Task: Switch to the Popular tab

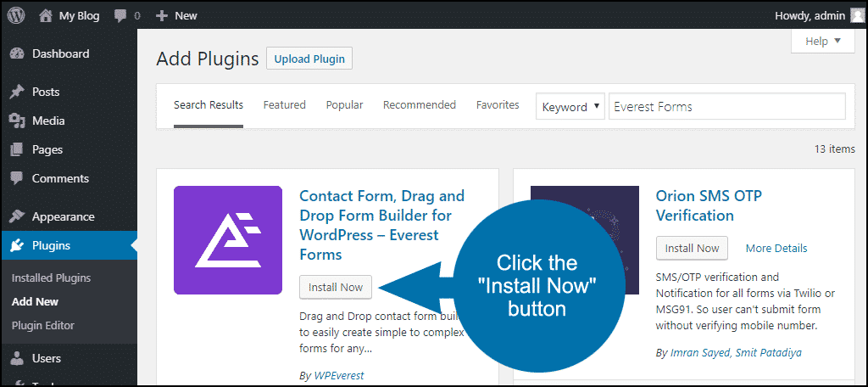Action: pos(344,104)
